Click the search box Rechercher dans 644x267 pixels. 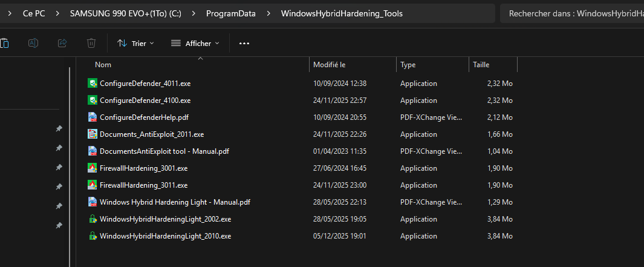571,13
